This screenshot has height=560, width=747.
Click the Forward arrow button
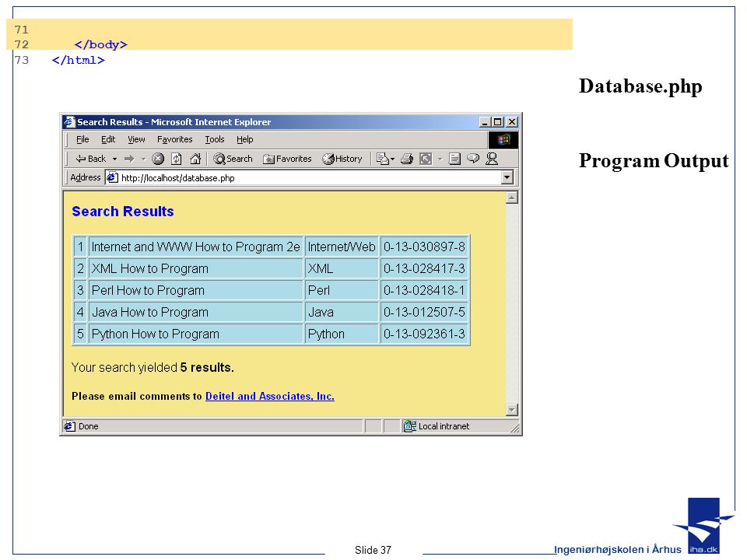(129, 159)
